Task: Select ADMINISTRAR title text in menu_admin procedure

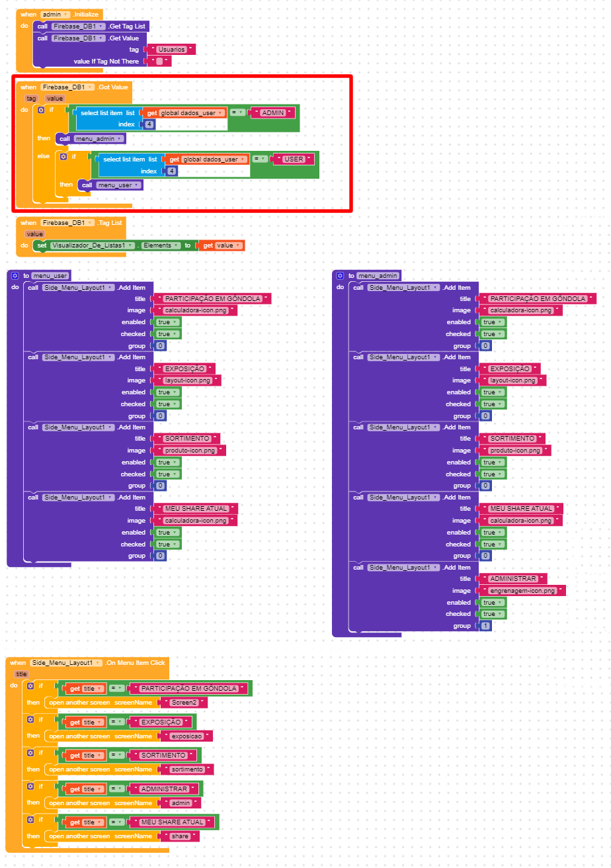Action: (512, 579)
